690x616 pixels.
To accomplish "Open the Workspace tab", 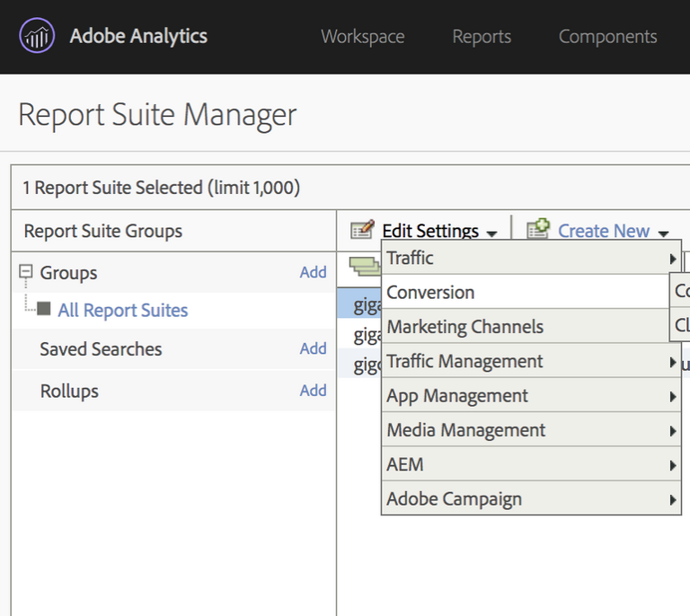I will 363,37.
